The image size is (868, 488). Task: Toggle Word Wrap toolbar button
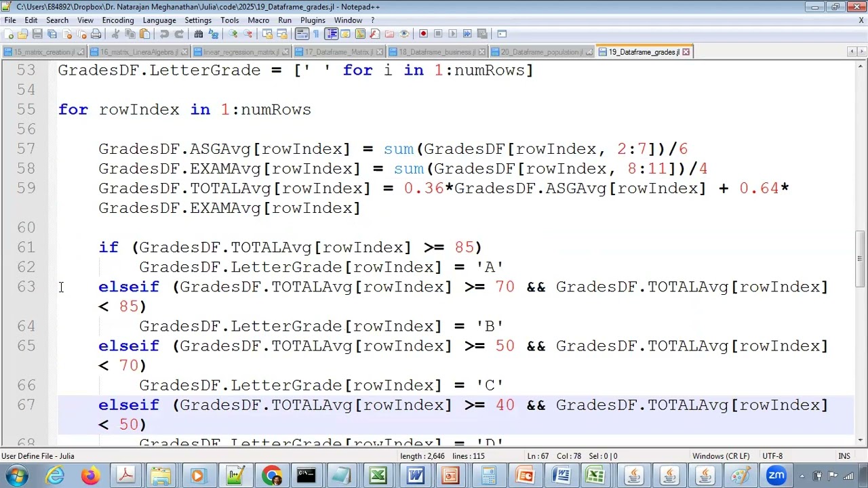point(302,34)
